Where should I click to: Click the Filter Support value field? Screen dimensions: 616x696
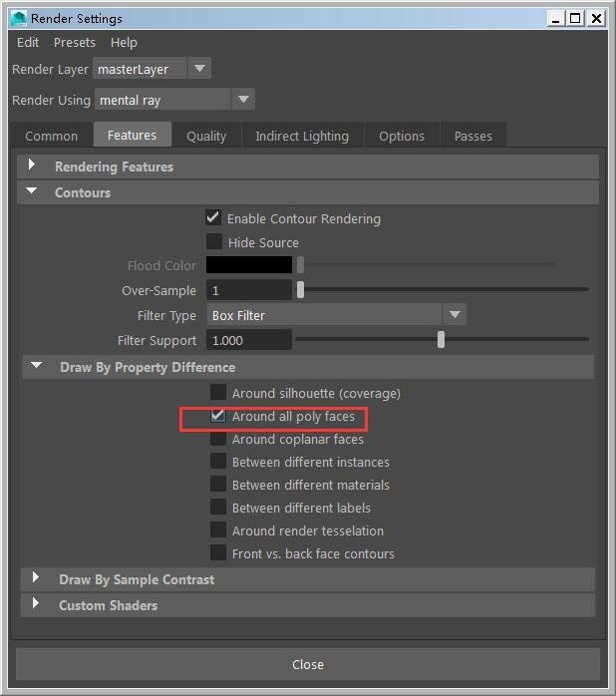click(x=249, y=340)
